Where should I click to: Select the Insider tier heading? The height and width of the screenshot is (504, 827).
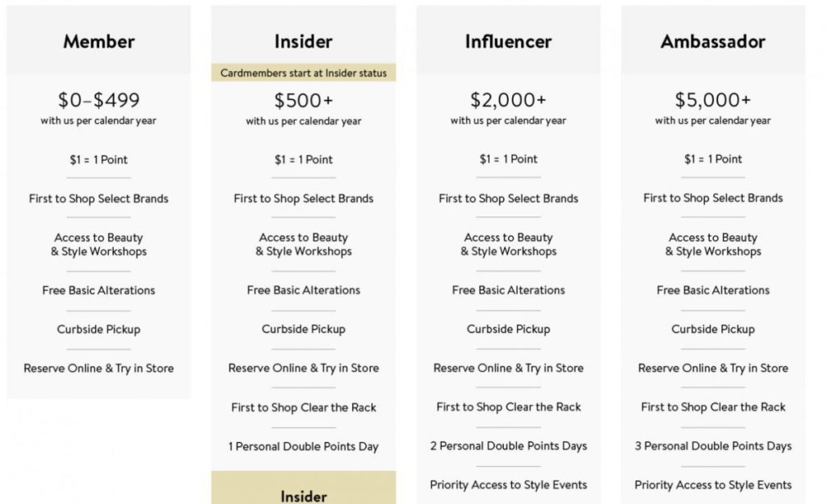tap(304, 42)
